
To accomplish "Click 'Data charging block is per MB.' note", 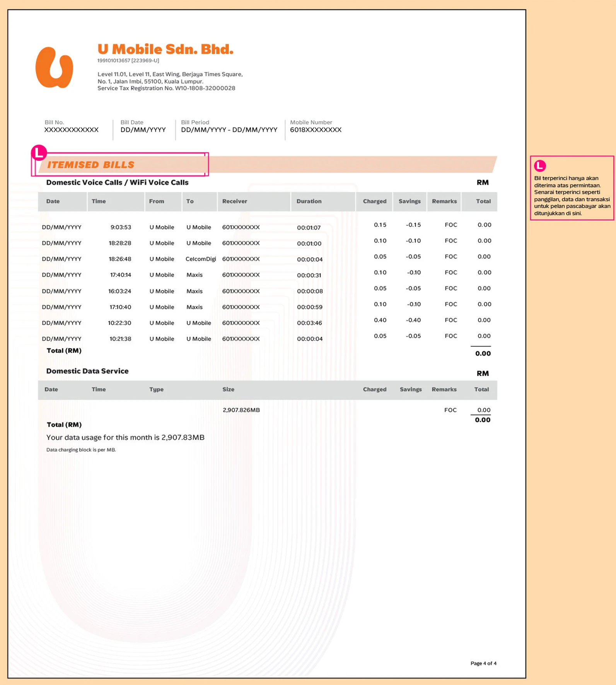I will click(81, 450).
